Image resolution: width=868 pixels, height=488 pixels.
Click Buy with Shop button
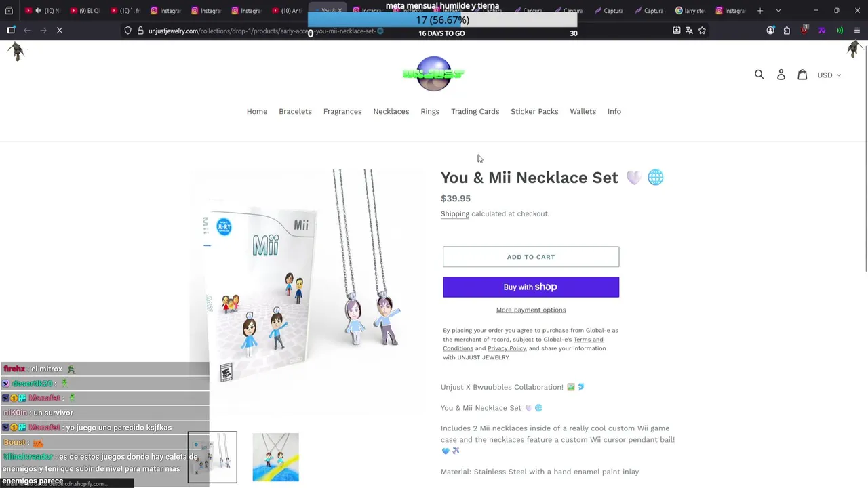pyautogui.click(x=531, y=287)
